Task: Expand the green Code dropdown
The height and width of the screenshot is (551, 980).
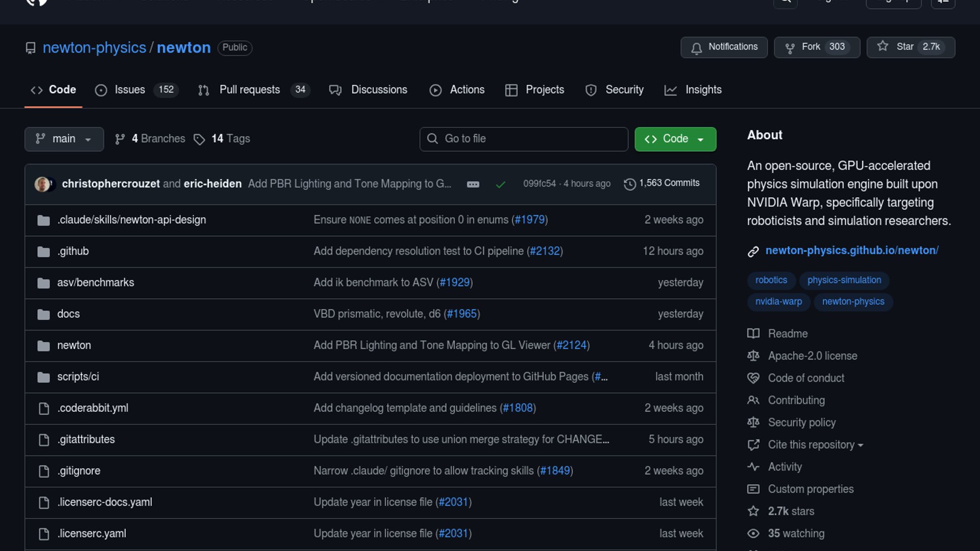Action: pos(675,139)
